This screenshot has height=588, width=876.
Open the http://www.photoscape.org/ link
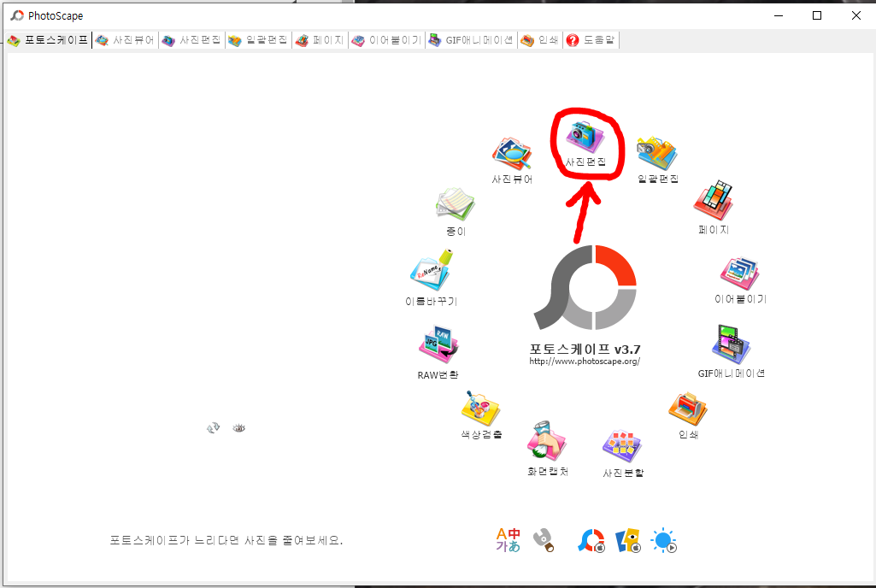click(x=585, y=362)
